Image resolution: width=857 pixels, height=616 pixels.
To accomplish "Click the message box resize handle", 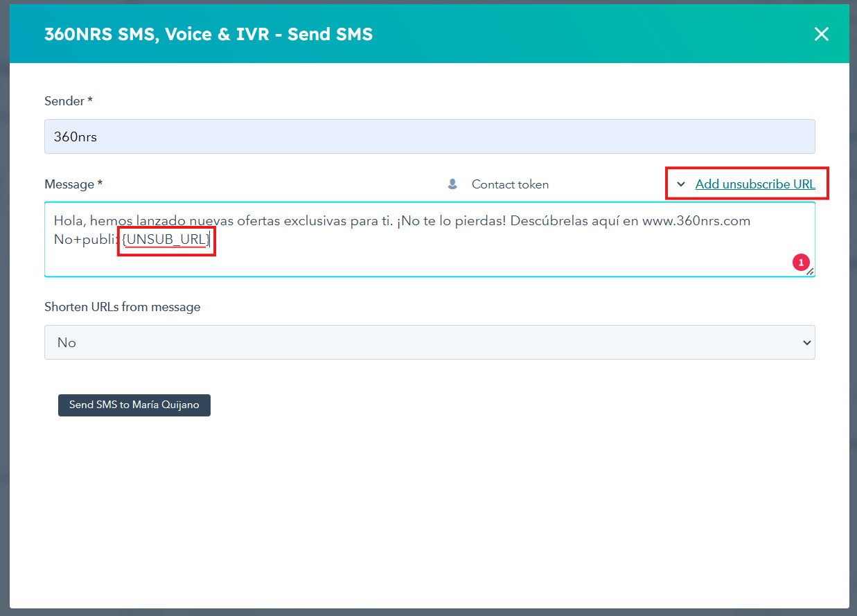I will (x=810, y=272).
